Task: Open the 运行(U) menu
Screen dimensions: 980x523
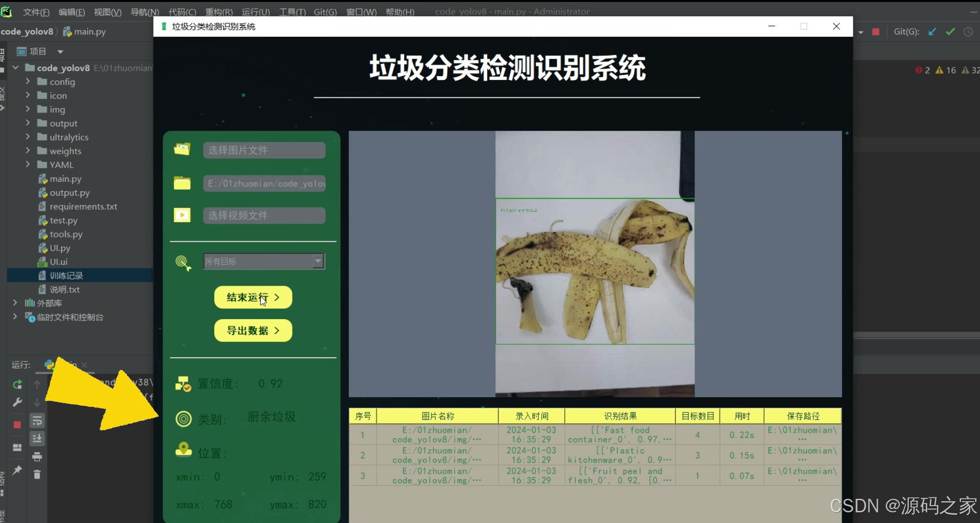Action: pos(255,12)
